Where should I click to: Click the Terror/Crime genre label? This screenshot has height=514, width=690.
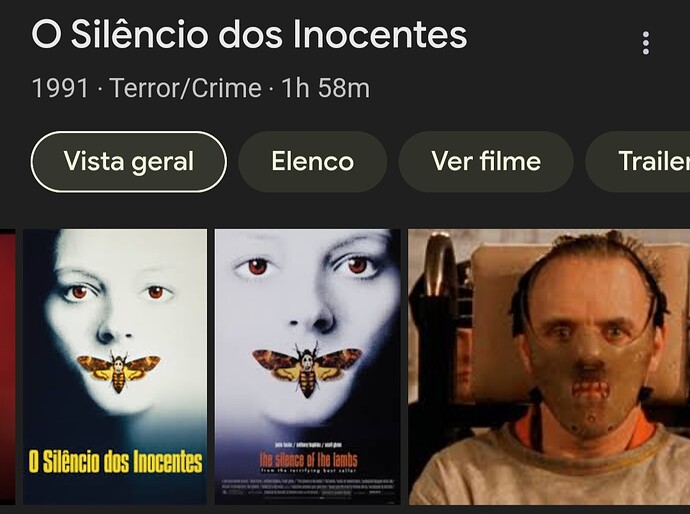click(185, 88)
